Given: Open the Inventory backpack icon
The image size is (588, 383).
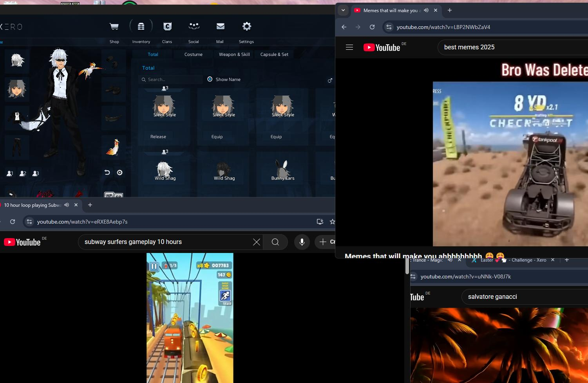Looking at the screenshot, I should point(141,27).
